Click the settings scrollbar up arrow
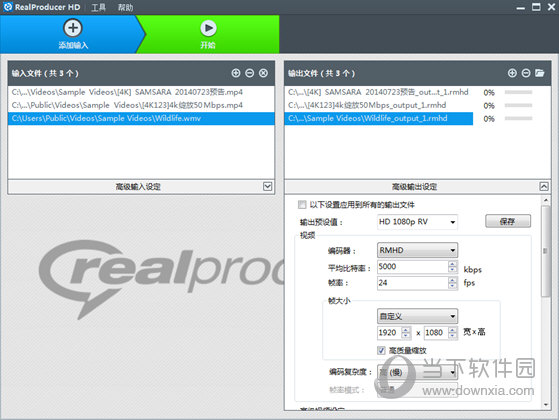 tap(545, 201)
